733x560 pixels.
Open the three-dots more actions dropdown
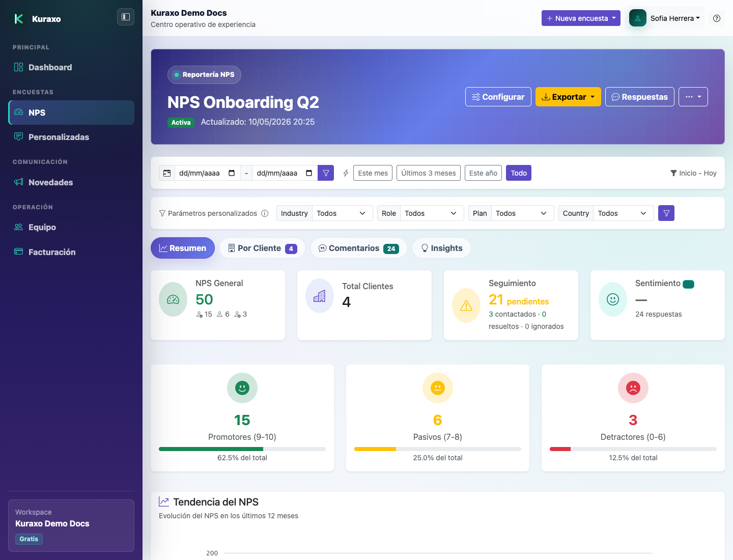(693, 97)
